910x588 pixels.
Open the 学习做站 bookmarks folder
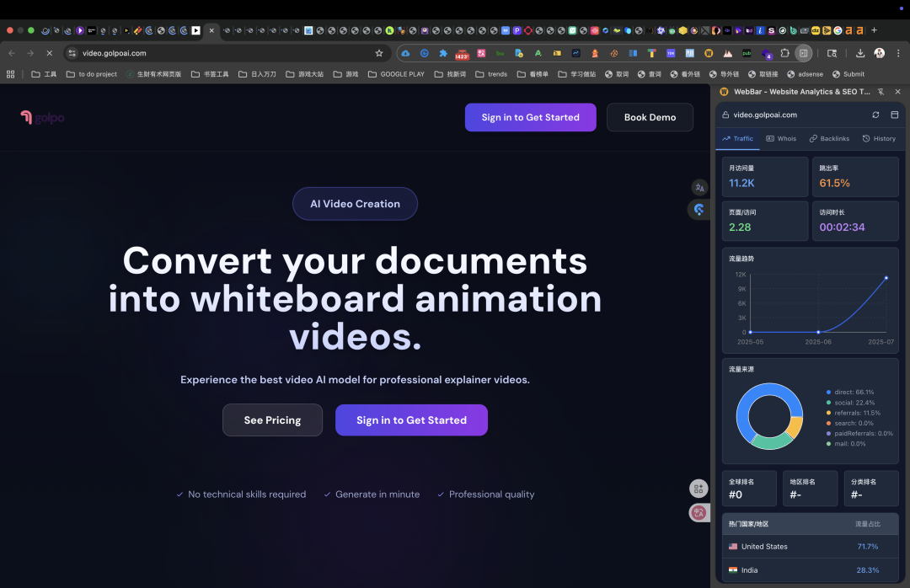click(577, 74)
